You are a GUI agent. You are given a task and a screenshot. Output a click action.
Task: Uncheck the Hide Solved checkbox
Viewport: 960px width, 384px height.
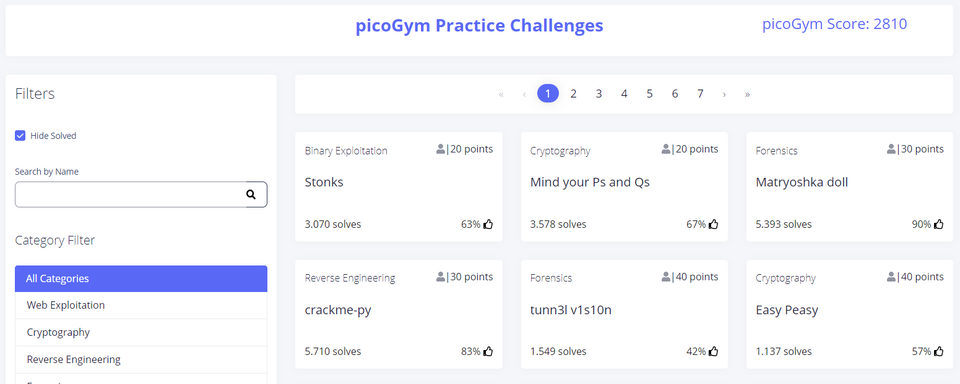coord(20,135)
